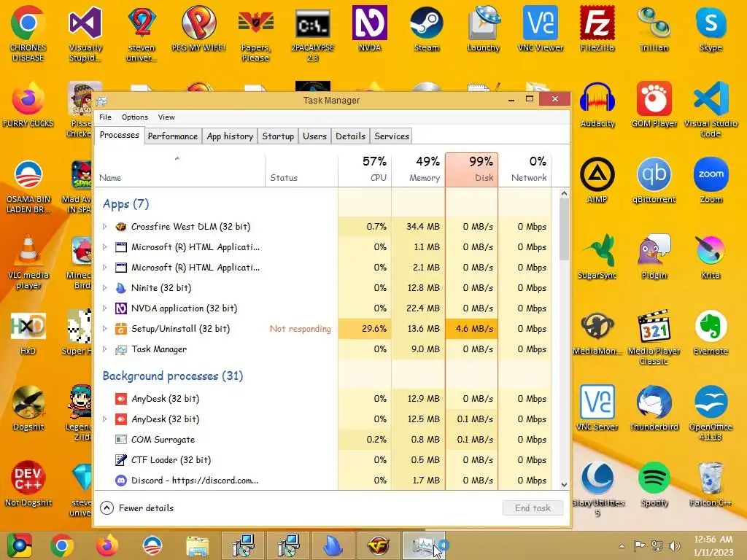Click the End task button
This screenshot has width=747, height=560.
533,508
